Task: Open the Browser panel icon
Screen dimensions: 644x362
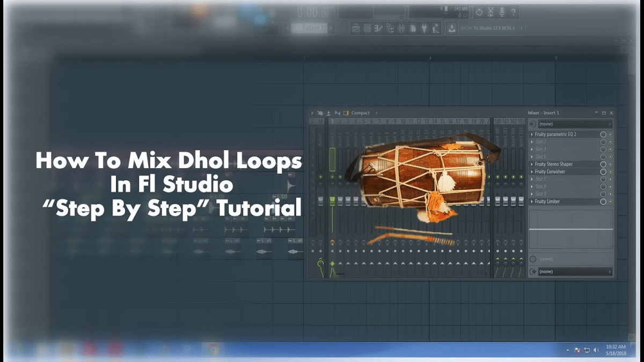Action: pyautogui.click(x=390, y=28)
